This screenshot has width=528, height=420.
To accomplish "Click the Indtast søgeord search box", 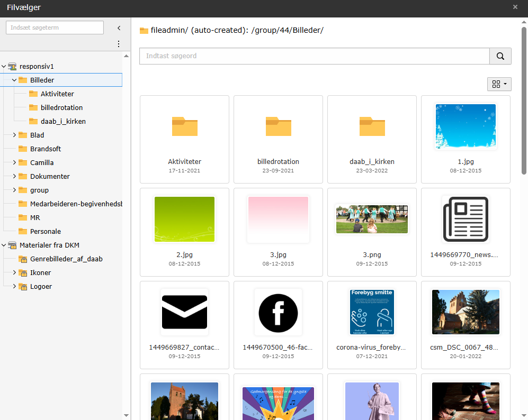I will pyautogui.click(x=315, y=56).
